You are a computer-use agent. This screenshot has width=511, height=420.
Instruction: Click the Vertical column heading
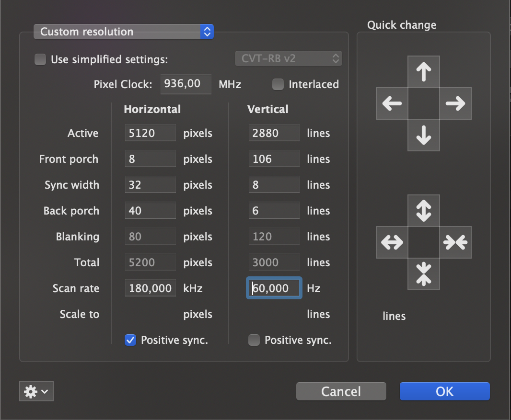(x=268, y=109)
